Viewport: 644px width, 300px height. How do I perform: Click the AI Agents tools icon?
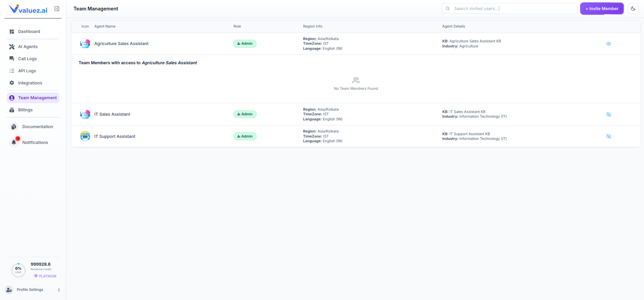tap(12, 47)
